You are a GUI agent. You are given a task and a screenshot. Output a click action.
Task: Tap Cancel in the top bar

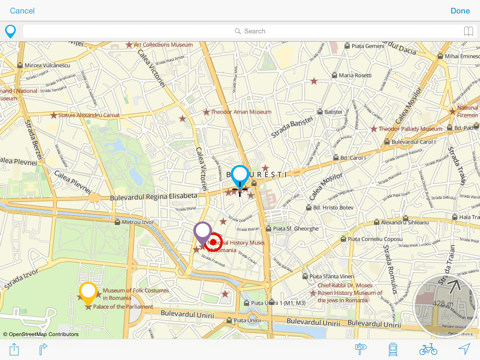22,11
